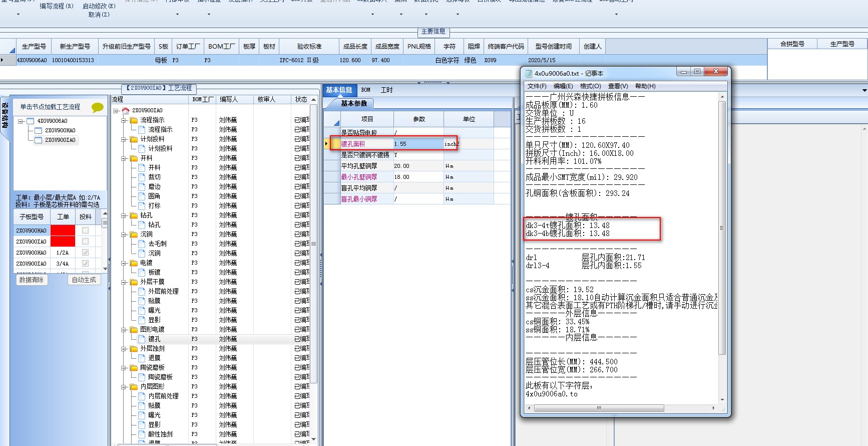
Task: Click red 工单 cell of first 2X0U900IA0 row
Action: point(63,242)
